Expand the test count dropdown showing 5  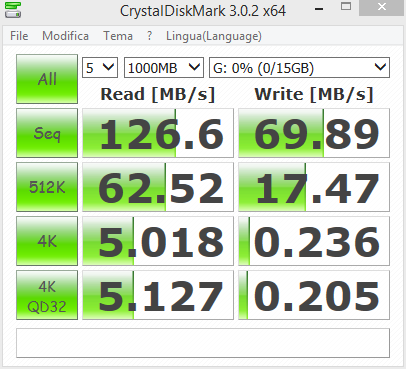100,68
